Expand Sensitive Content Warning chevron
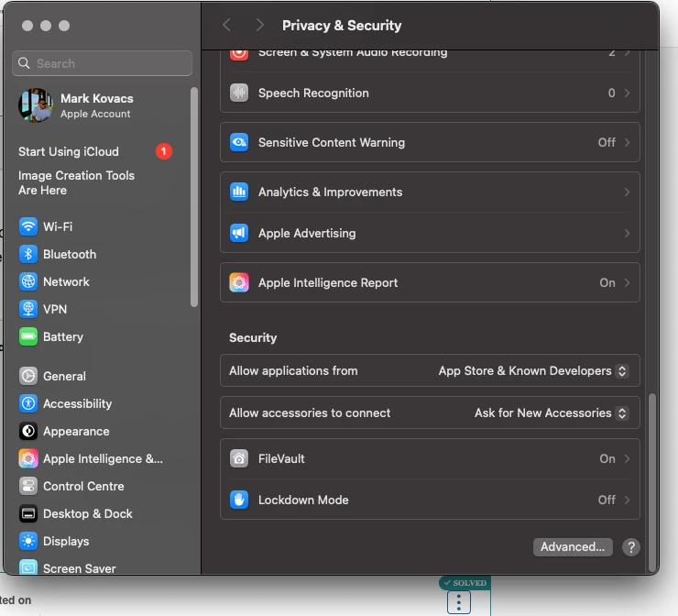Screen dimensions: 678x616 coord(627,142)
